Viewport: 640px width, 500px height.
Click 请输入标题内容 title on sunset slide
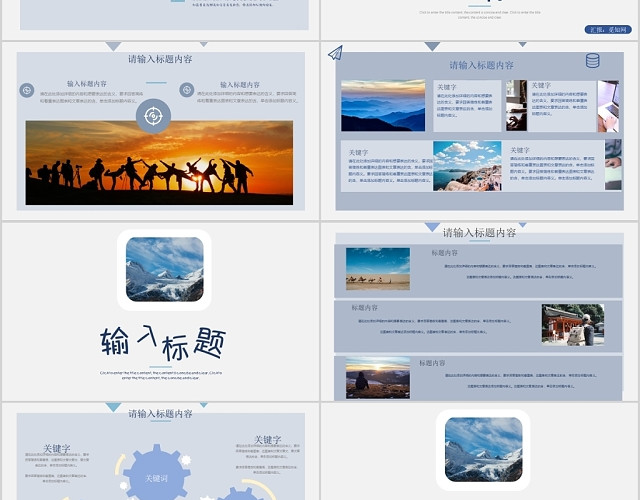[160, 59]
